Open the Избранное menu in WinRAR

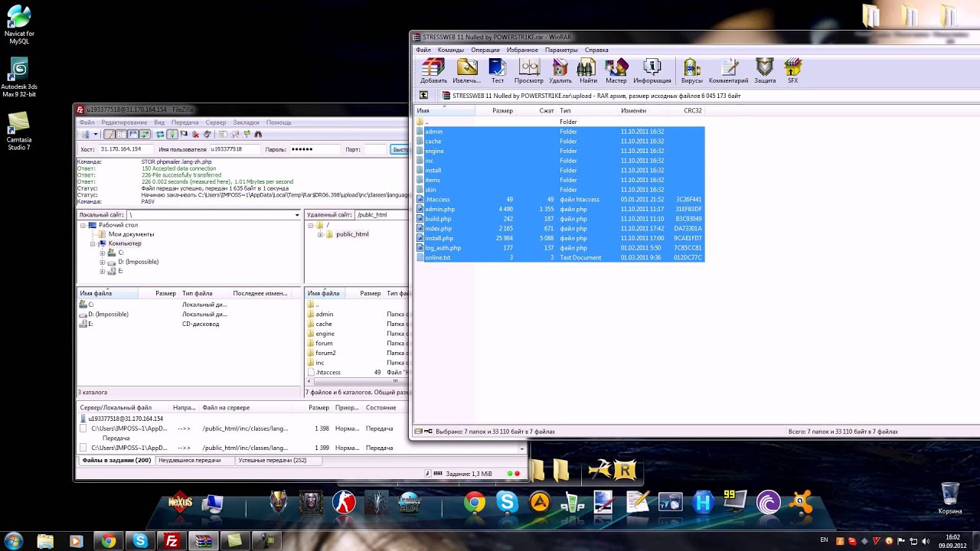[522, 50]
